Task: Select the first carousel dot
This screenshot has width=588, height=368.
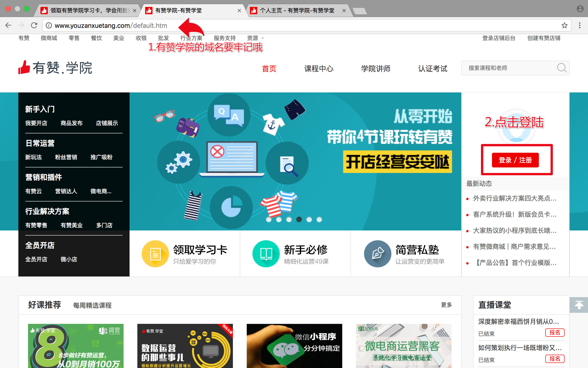Action: pos(269,219)
